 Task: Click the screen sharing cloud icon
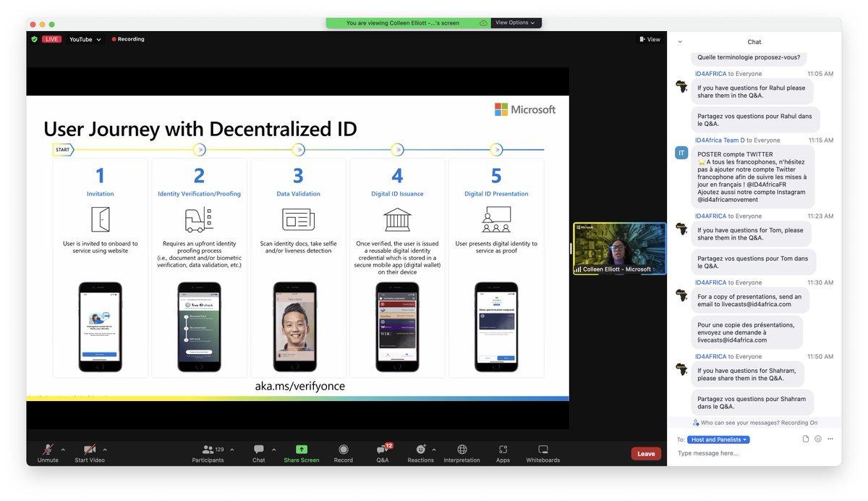point(483,23)
